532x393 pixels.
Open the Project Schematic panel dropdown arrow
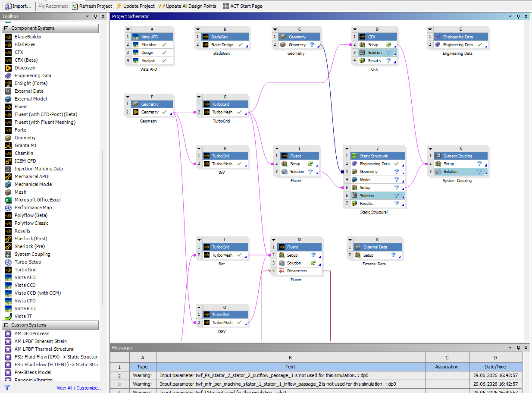[x=511, y=16]
